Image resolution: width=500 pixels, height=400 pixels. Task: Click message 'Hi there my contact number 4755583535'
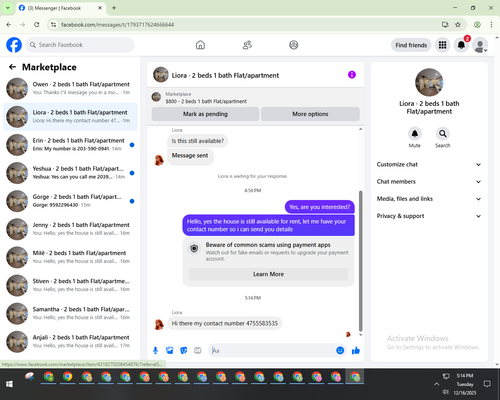tap(225, 323)
